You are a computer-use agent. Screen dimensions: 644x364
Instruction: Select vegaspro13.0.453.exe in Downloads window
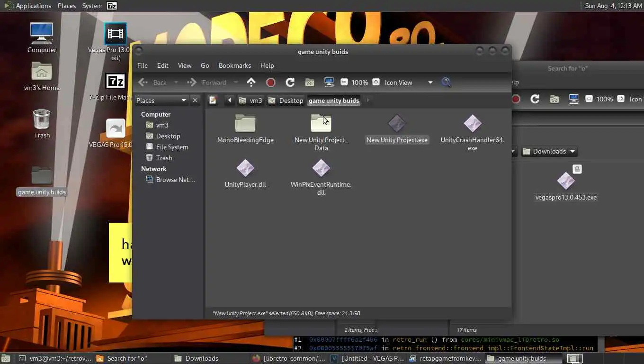click(x=566, y=186)
